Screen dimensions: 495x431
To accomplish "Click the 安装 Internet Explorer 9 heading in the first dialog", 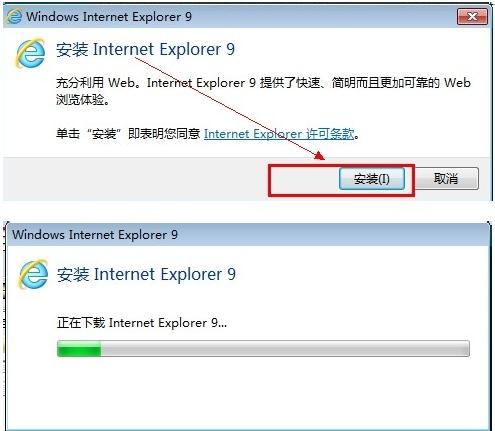I will coord(145,49).
